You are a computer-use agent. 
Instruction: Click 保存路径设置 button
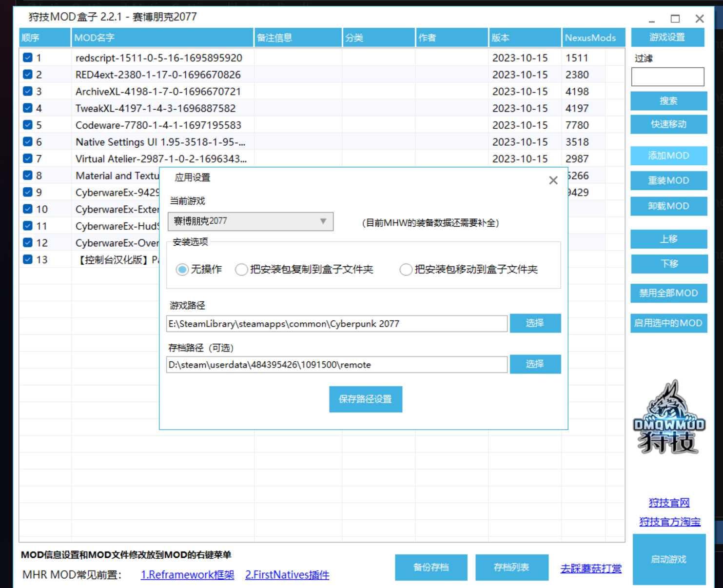[x=365, y=399]
